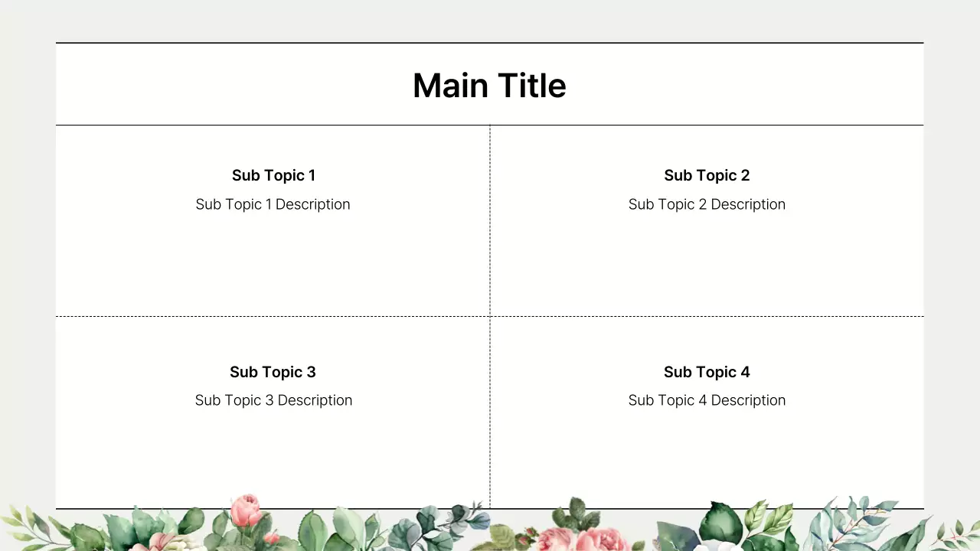This screenshot has width=980, height=551.
Task: Click the pink rosebud at bottom left
Action: (x=246, y=510)
